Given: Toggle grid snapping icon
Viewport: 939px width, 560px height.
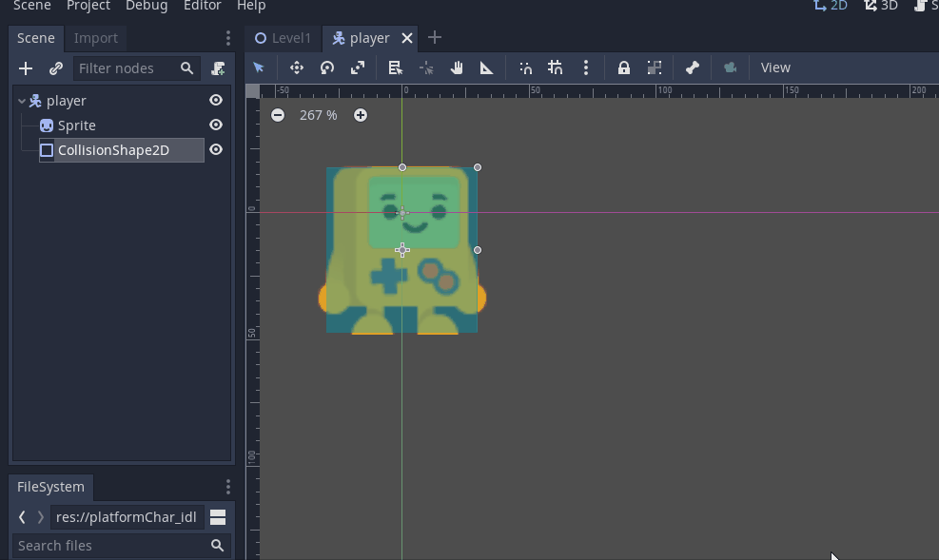Looking at the screenshot, I should [x=556, y=68].
